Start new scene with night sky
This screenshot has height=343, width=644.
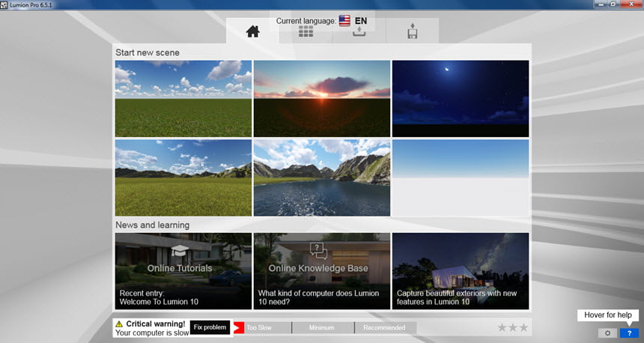pyautogui.click(x=461, y=99)
